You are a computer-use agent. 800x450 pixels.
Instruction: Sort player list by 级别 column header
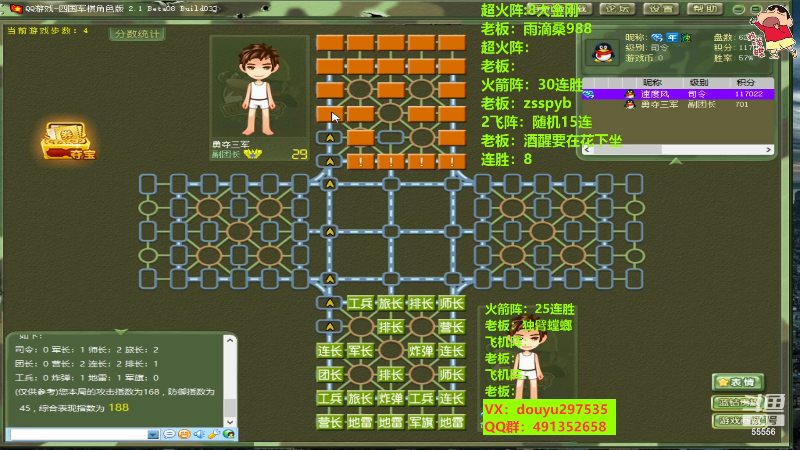click(x=698, y=82)
